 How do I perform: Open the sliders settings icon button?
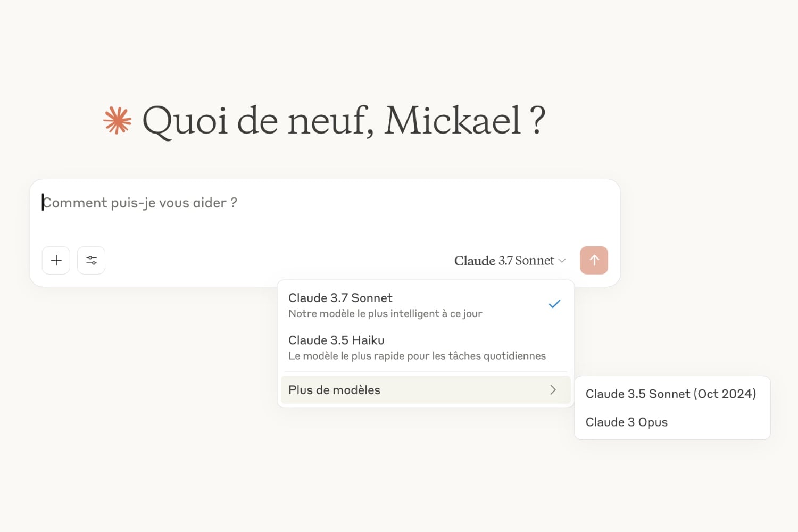[92, 260]
